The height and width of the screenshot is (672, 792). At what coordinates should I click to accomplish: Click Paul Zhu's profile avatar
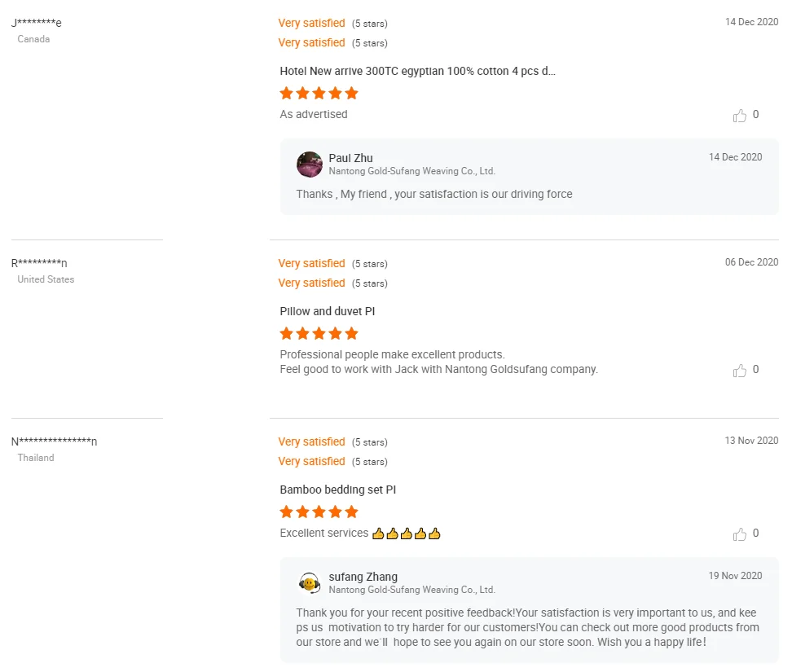(310, 165)
